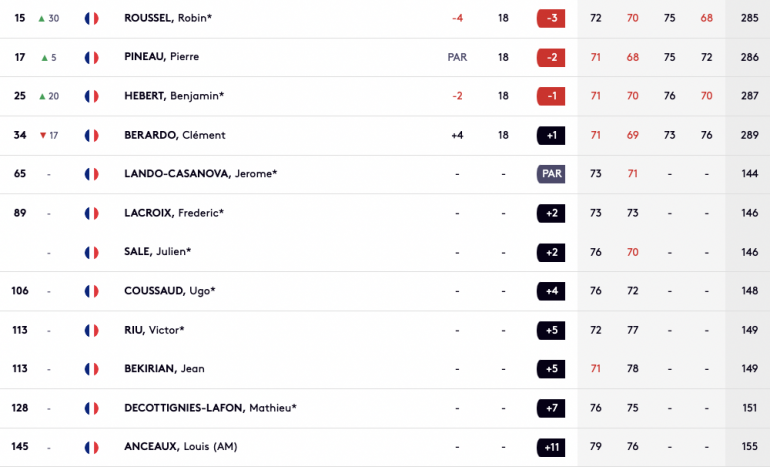Click the flag icon in HEBERT, Benjamin row
Image resolution: width=770 pixels, height=467 pixels.
[x=91, y=96]
